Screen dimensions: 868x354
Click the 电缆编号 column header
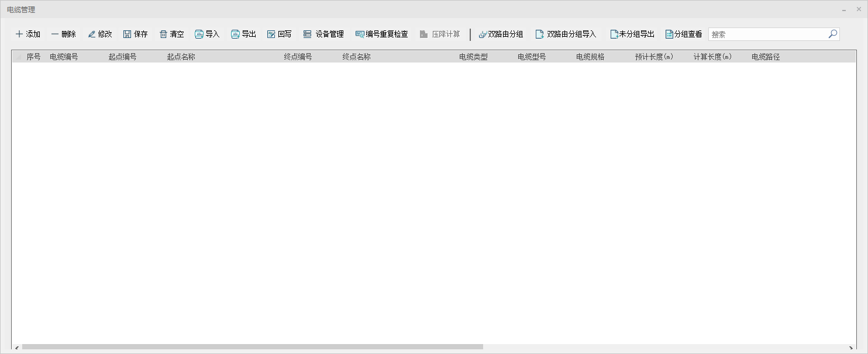click(x=64, y=57)
